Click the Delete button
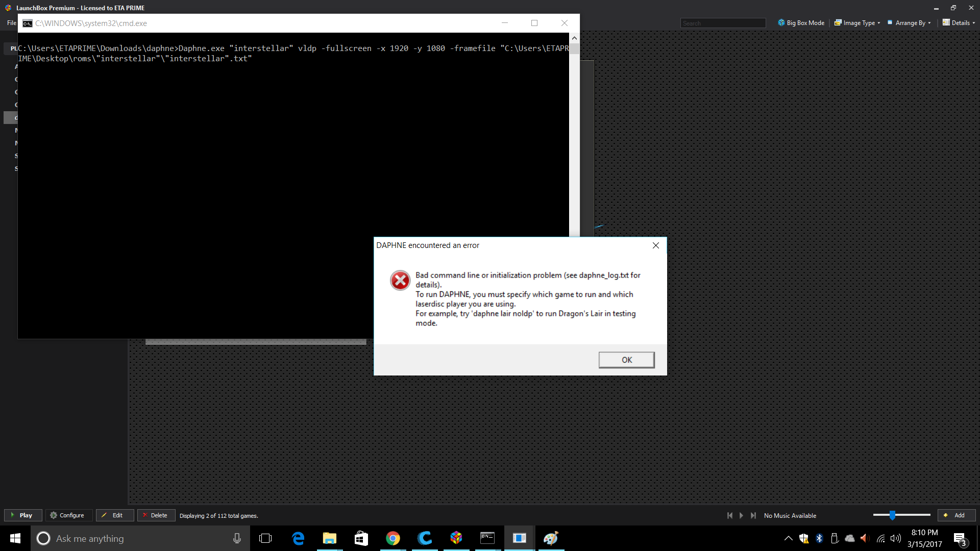980x551 pixels. tap(156, 515)
